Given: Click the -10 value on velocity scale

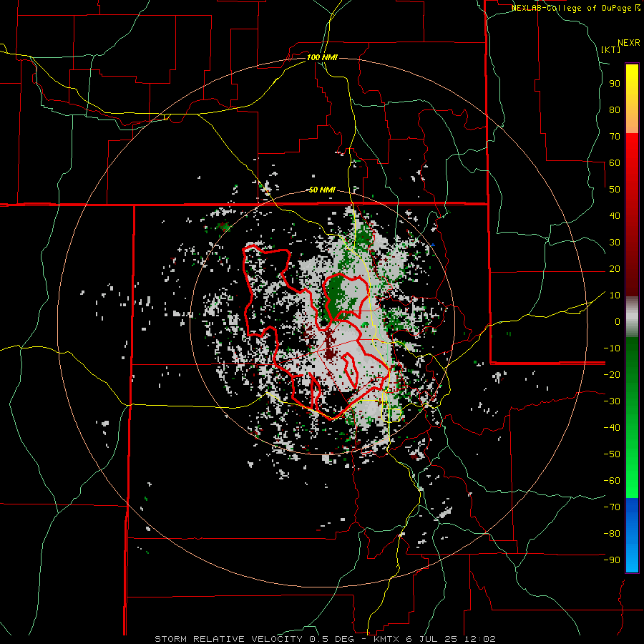Looking at the screenshot, I should tap(612, 348).
